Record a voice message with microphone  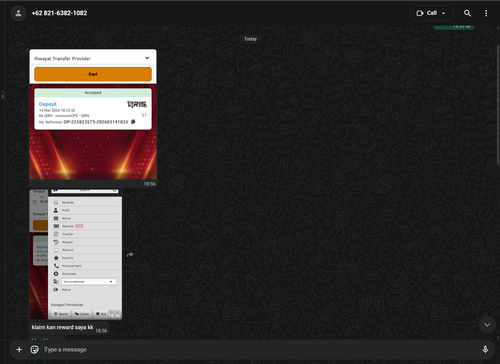point(485,349)
